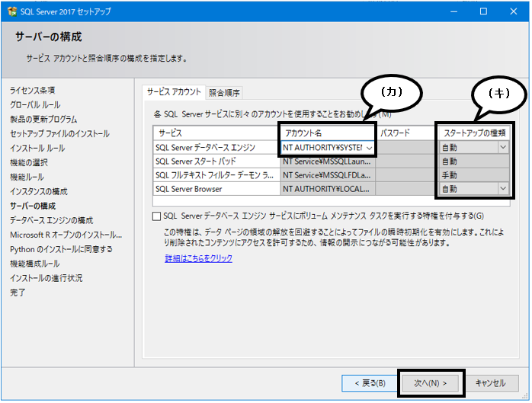Click the スタートアップの種類 column header
Viewport: 532px width, 403px height.
475,133
